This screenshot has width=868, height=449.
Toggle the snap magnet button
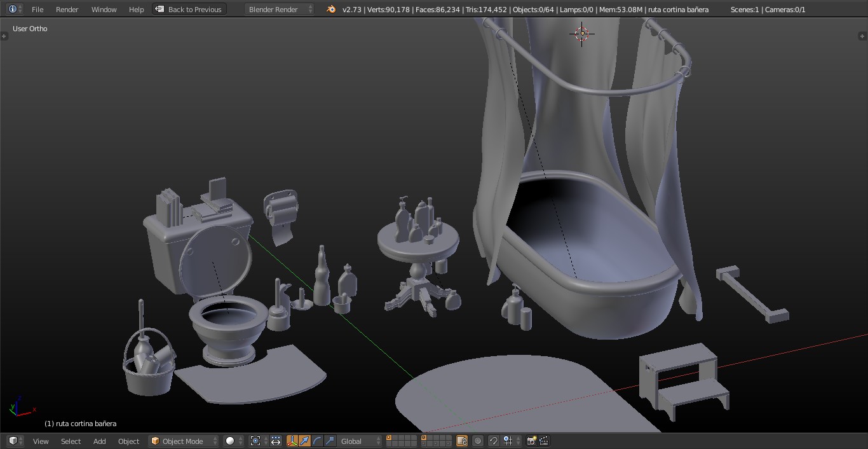(494, 441)
